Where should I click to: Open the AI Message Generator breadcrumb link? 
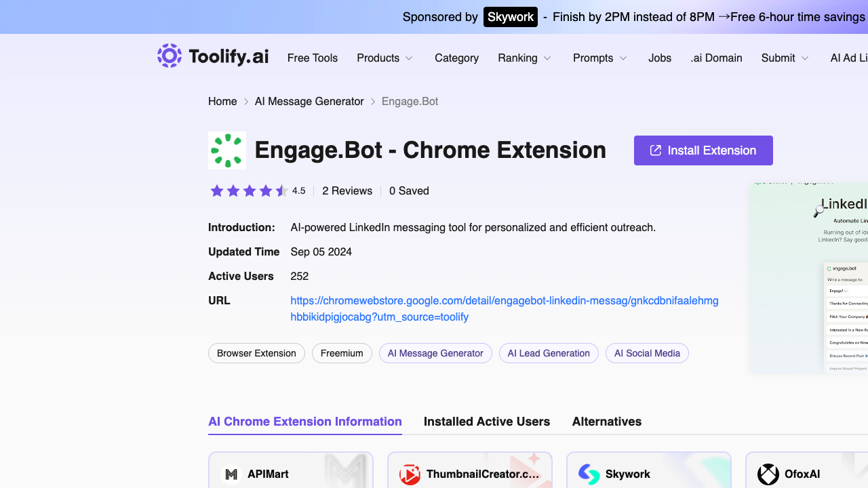click(x=309, y=102)
